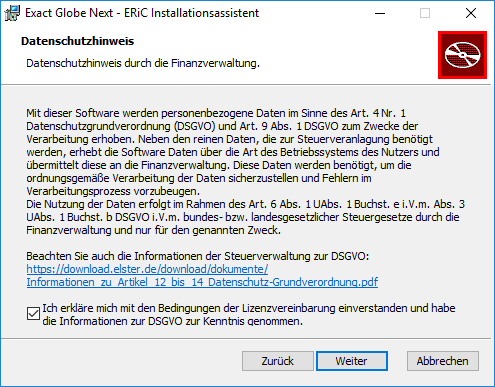Click the window title 'Exact Globe Next - ERiC Installationsassistent'
This screenshot has width=495, height=387.
[x=142, y=13]
